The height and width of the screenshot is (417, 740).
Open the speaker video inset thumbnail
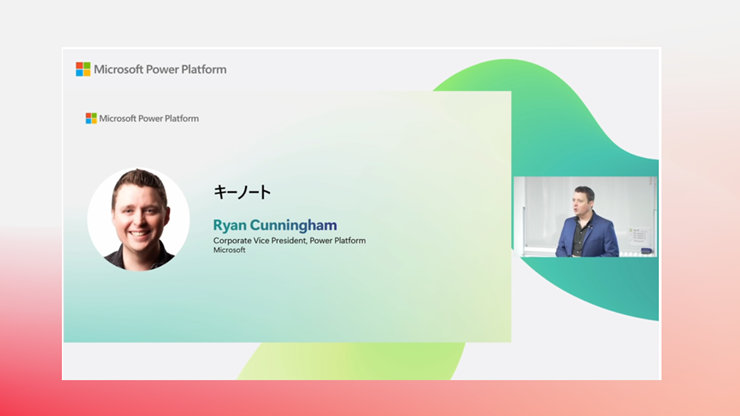[x=585, y=217]
